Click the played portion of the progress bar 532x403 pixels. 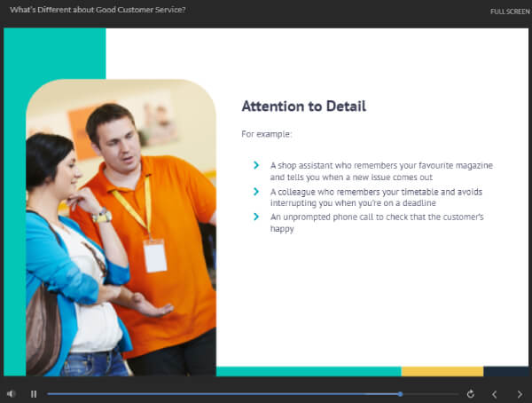pyautogui.click(x=222, y=393)
